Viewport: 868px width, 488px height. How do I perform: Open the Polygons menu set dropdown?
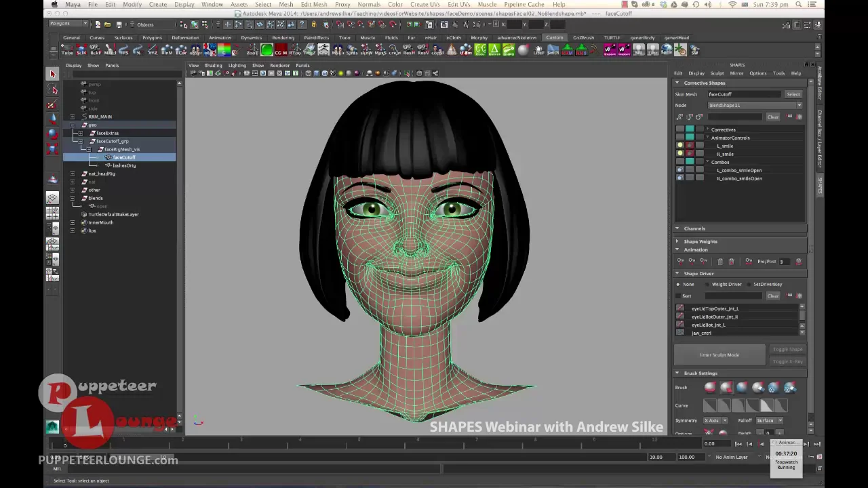[x=68, y=24]
